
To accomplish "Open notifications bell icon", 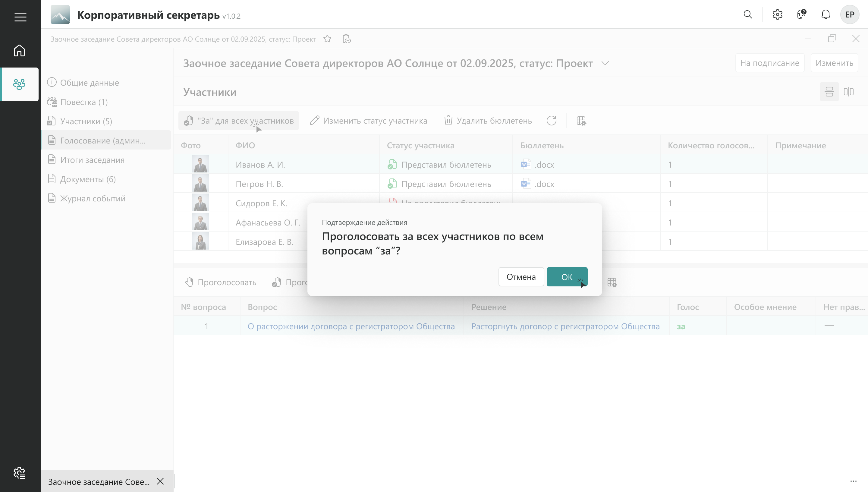I will [x=826, y=14].
